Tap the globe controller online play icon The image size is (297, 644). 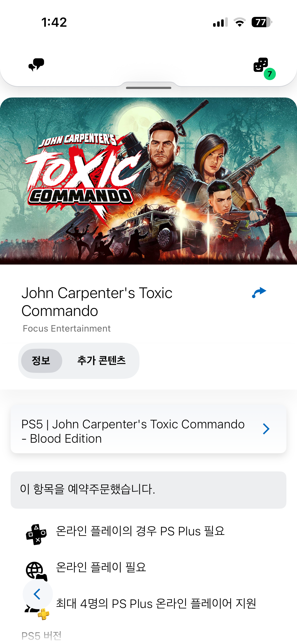[36, 570]
